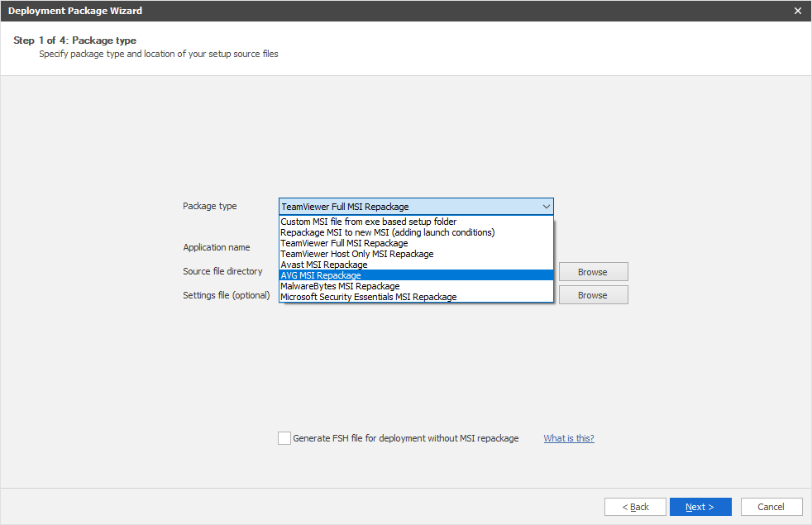
Task: Choose MalwareBytes MSI Repackage option
Action: tap(416, 286)
